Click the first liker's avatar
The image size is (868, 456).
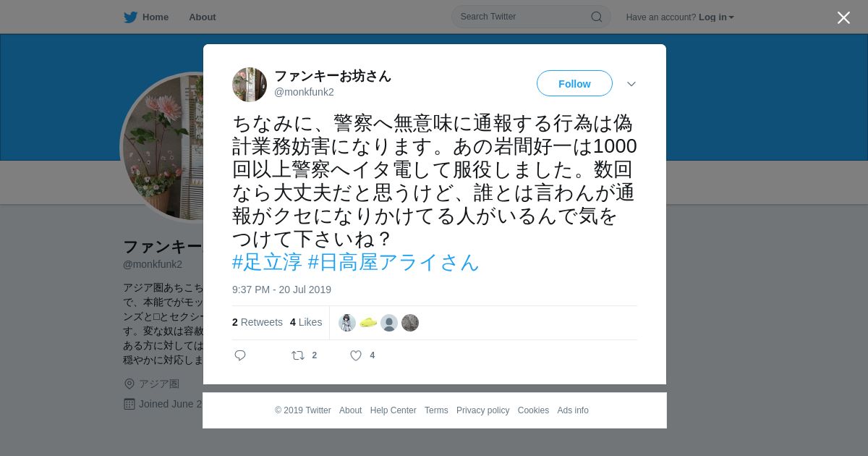click(x=347, y=323)
